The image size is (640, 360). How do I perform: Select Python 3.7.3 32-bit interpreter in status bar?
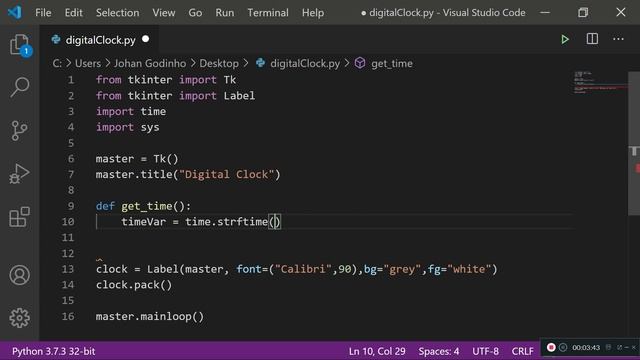53,351
